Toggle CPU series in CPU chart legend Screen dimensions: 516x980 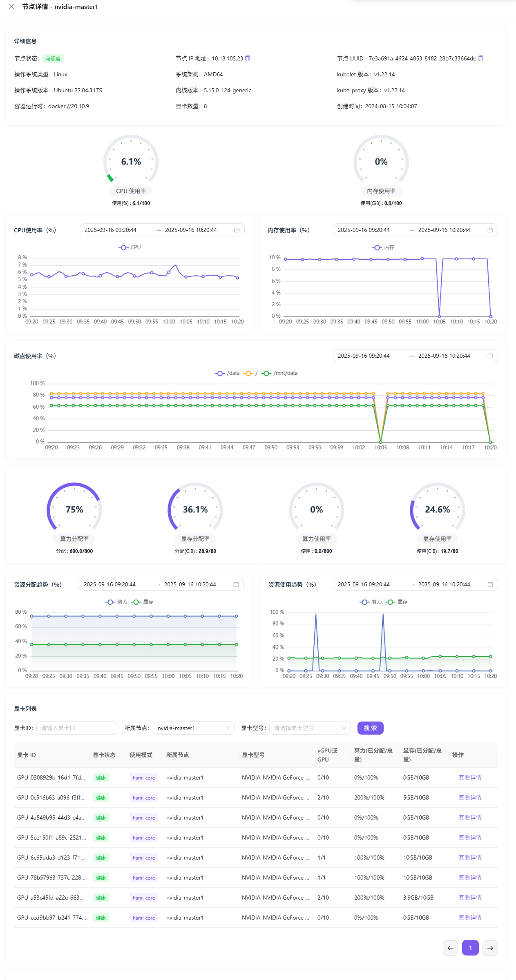tap(130, 247)
